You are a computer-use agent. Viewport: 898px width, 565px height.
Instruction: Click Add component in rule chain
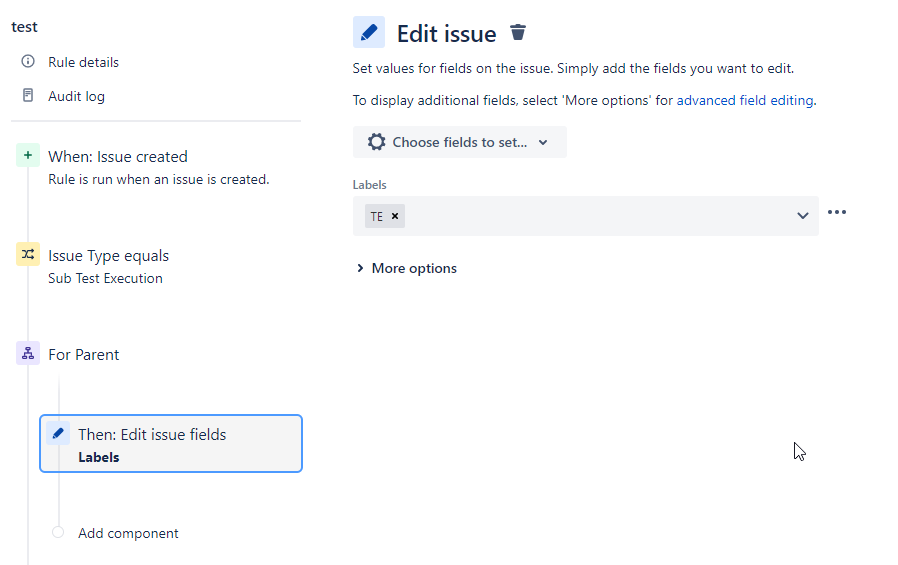pos(128,533)
